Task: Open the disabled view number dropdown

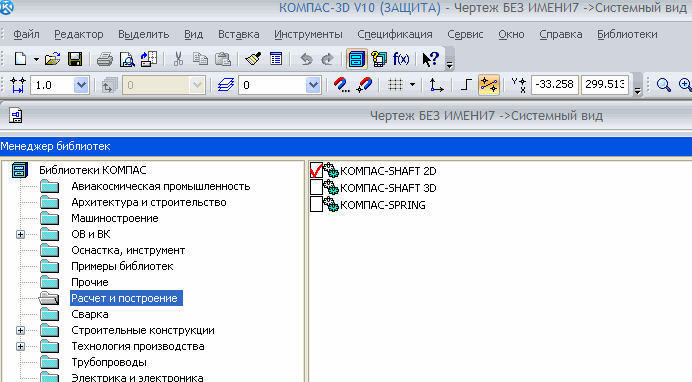Action: pos(196,85)
